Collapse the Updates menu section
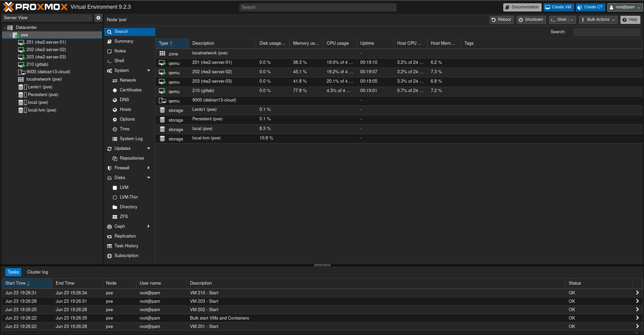Screen dimensions: 644x335 pos(149,149)
